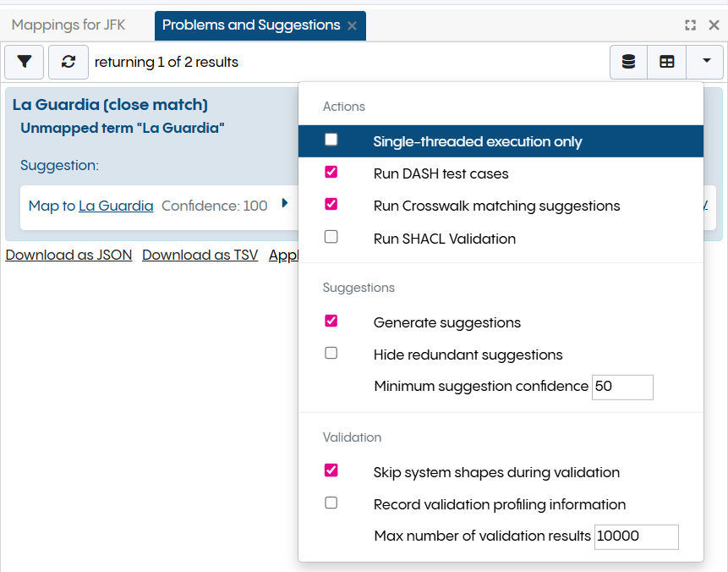
Task: Uncheck Run Crosswalk matching suggestions
Action: click(x=331, y=205)
